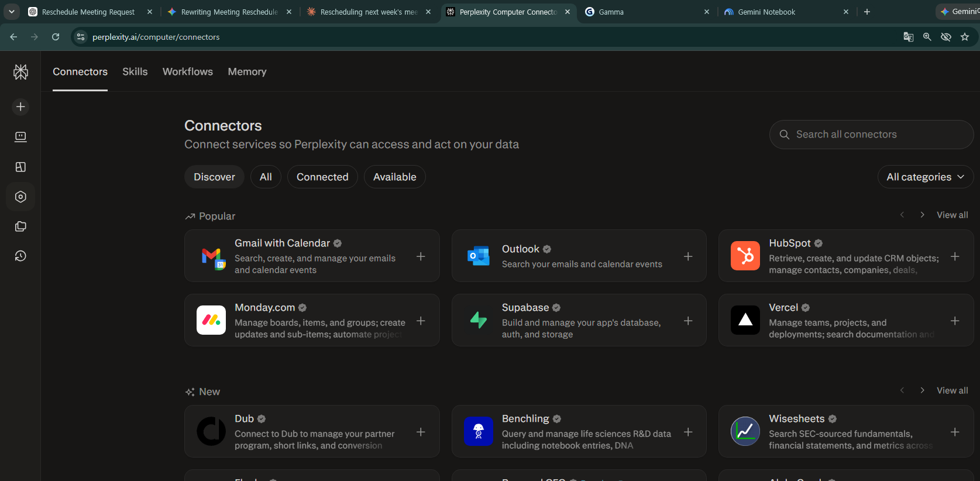
Task: Show previous Popular connectors with left chevron
Action: tap(902, 215)
